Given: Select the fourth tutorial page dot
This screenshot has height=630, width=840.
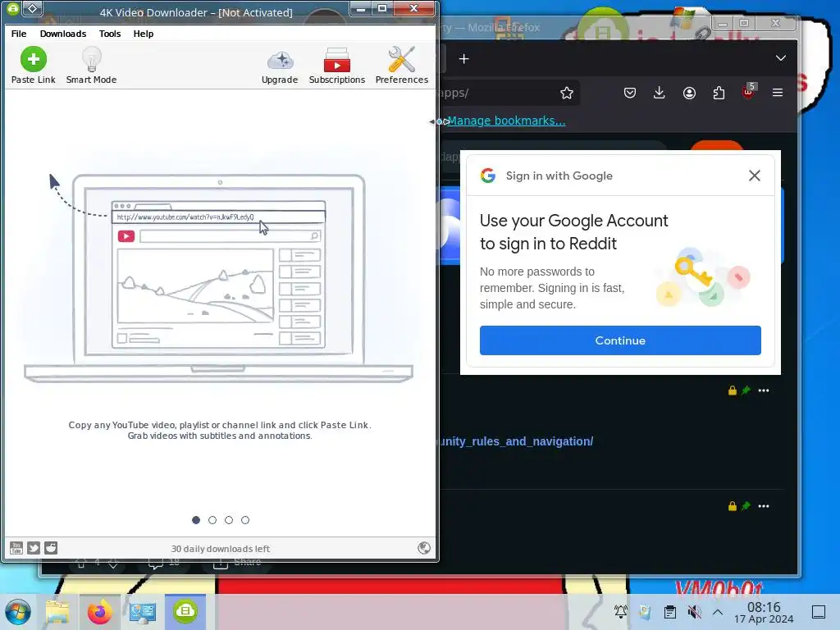Looking at the screenshot, I should coord(245,520).
